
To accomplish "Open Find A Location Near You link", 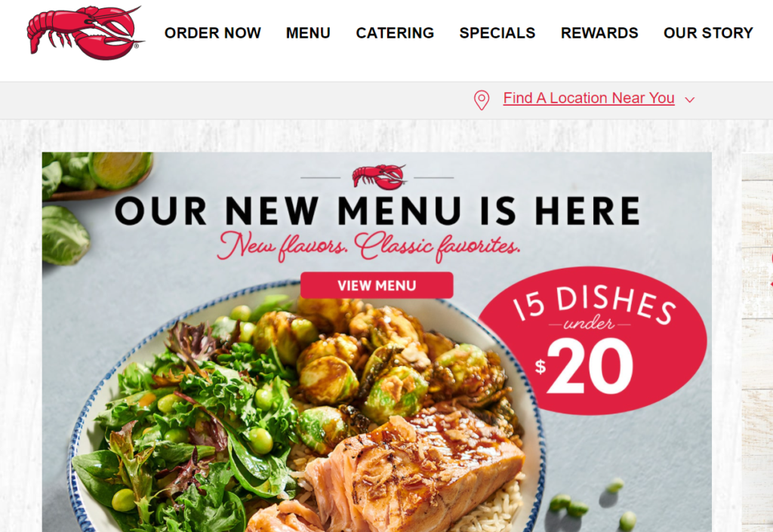I will tap(589, 98).
